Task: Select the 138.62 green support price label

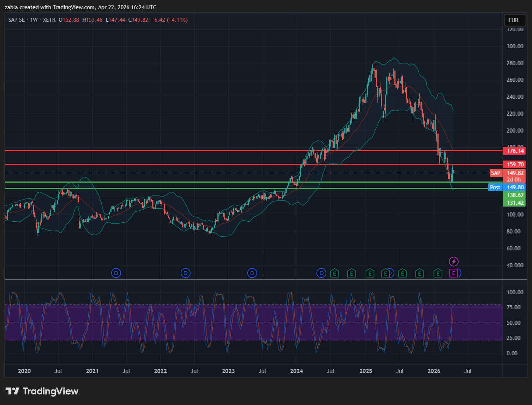Action: click(x=515, y=195)
